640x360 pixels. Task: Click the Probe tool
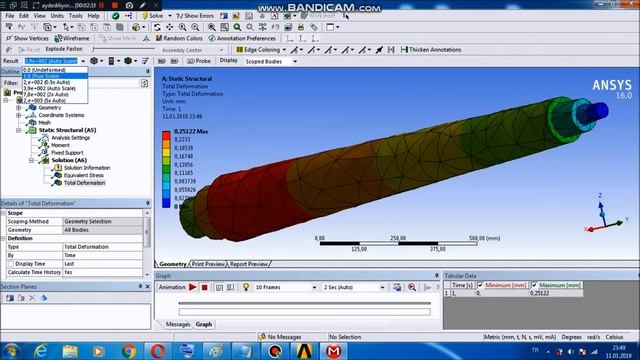[x=199, y=61]
